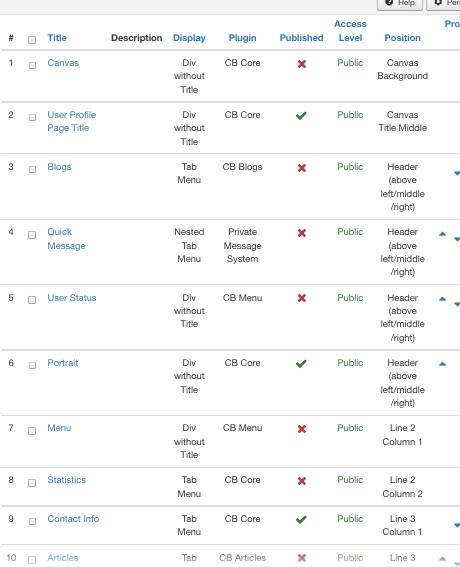Open the Help button

[400, 4]
